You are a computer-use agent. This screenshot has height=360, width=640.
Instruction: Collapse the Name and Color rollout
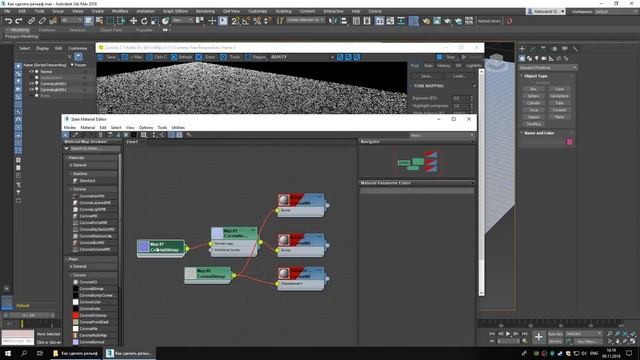522,133
